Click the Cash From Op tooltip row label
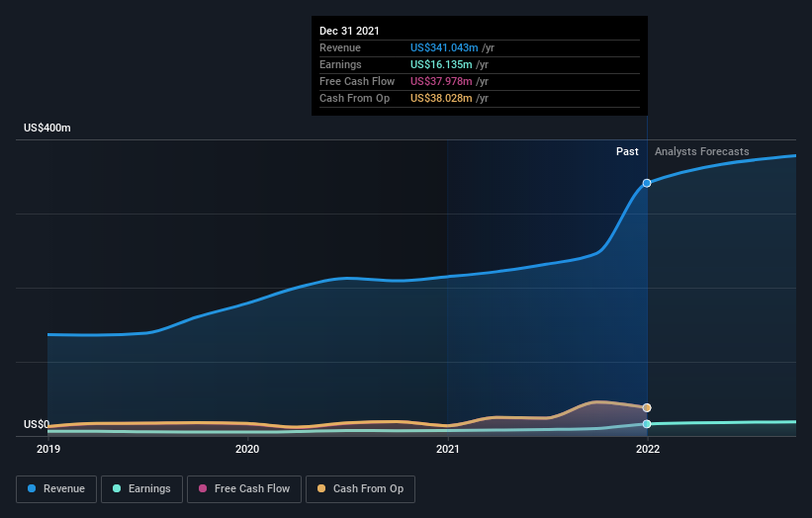Image resolution: width=812 pixels, height=518 pixels. 355,98
